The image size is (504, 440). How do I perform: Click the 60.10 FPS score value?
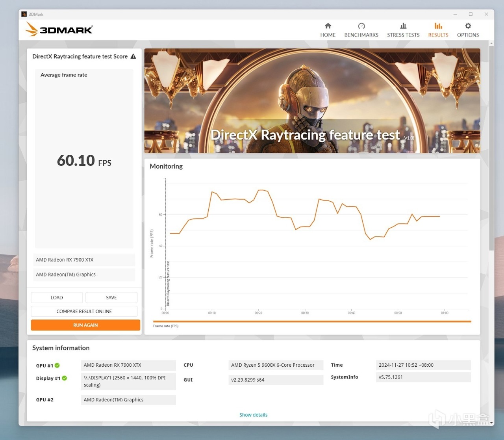coord(84,161)
